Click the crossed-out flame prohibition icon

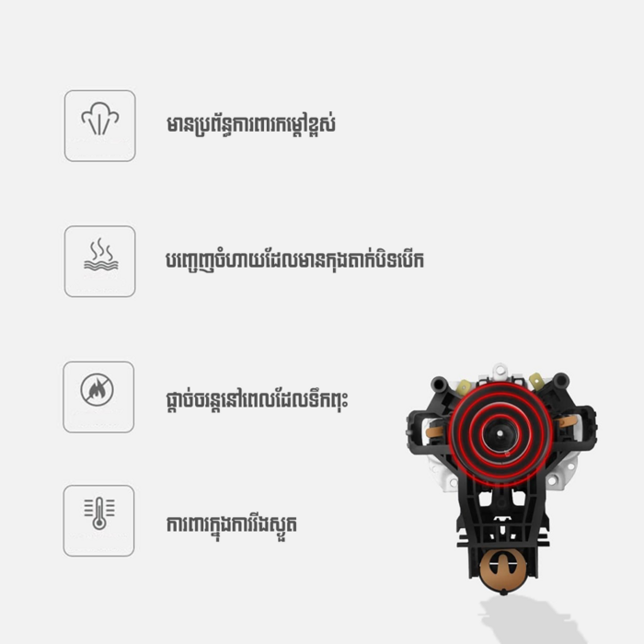98,397
